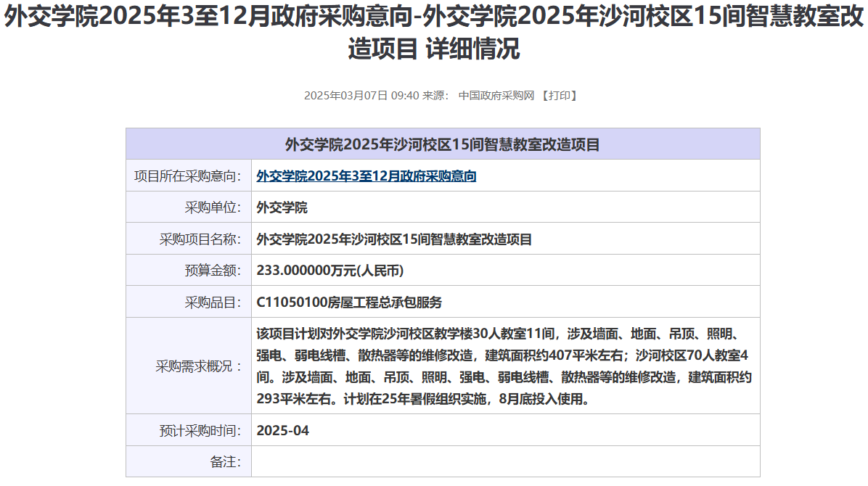Click the budget value 233.000000万元(人民币)

point(329,271)
